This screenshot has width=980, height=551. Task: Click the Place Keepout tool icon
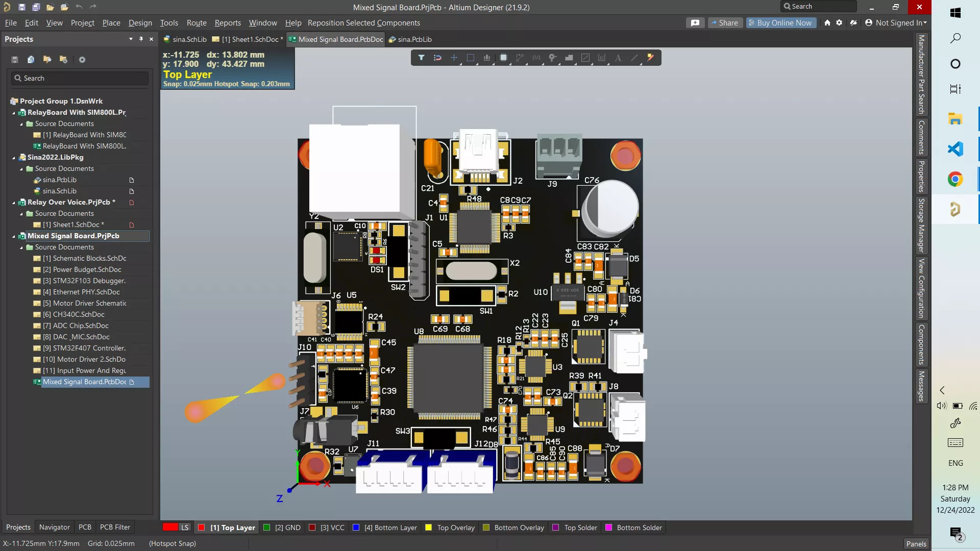pos(585,58)
